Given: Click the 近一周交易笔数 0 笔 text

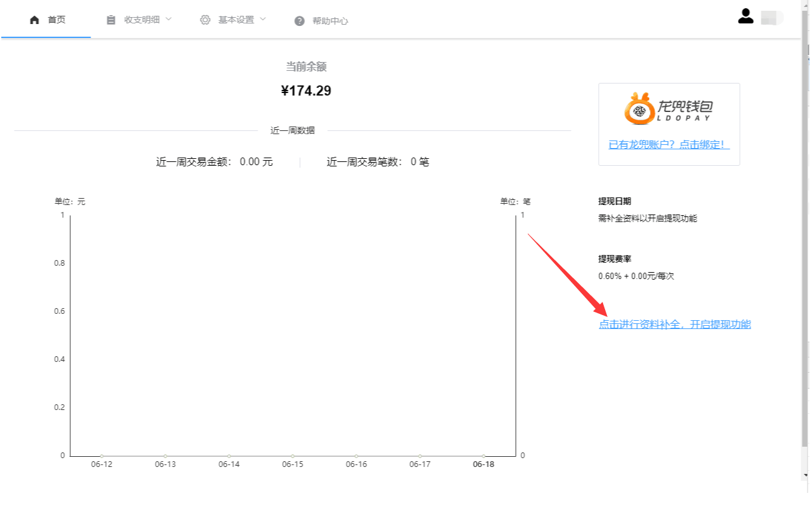Looking at the screenshot, I should coord(378,162).
